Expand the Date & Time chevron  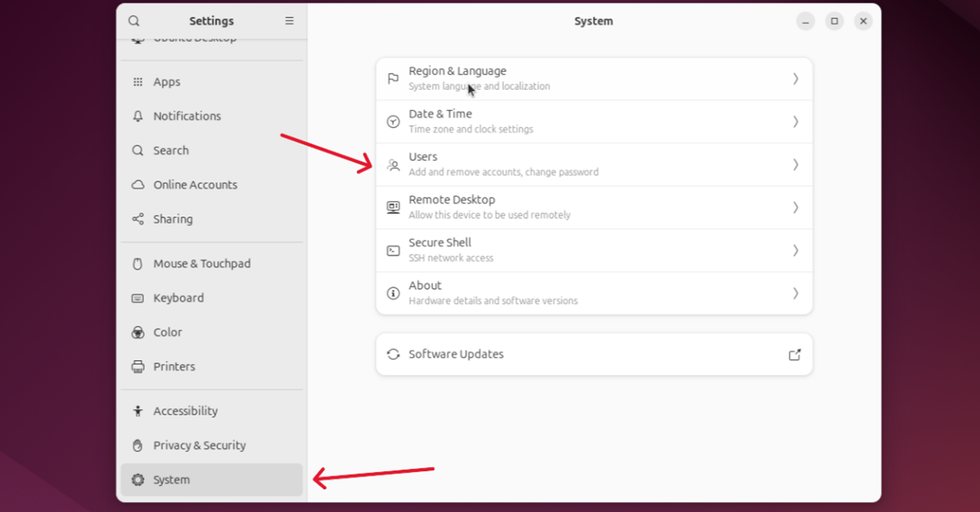(795, 122)
